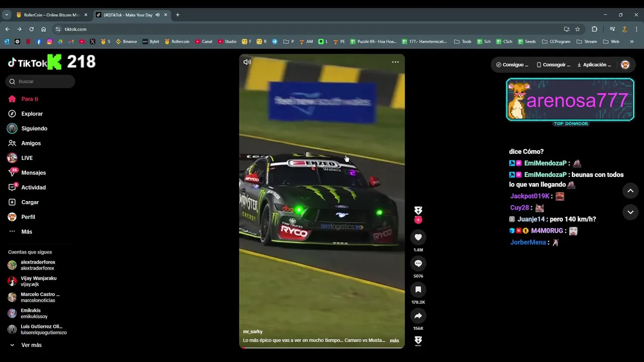Open the Instagram bookmark icon
Image resolution: width=644 pixels, height=362 pixels.
[50, 42]
